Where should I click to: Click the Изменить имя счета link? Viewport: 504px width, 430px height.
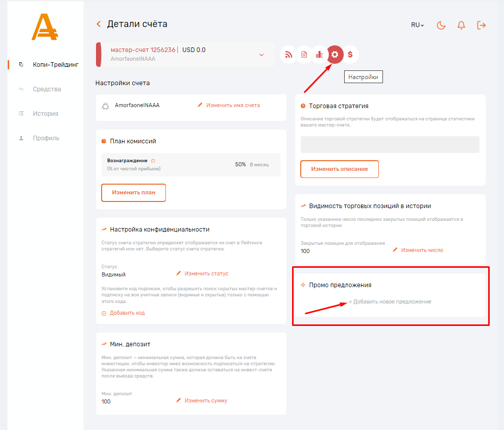(233, 106)
